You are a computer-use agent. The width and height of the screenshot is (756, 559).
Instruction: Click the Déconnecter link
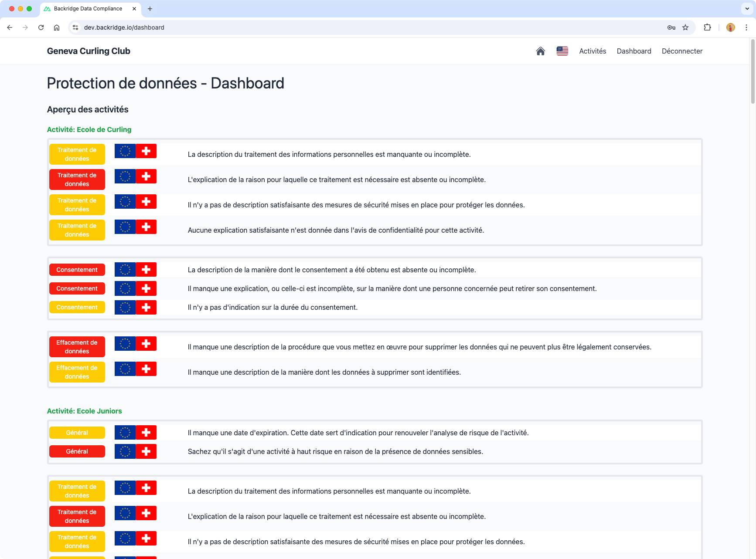[x=682, y=51]
